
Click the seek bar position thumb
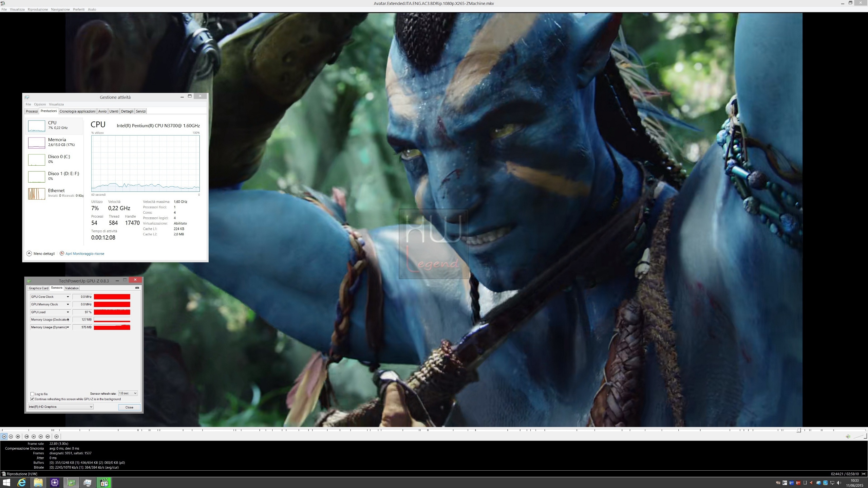pyautogui.click(x=799, y=430)
